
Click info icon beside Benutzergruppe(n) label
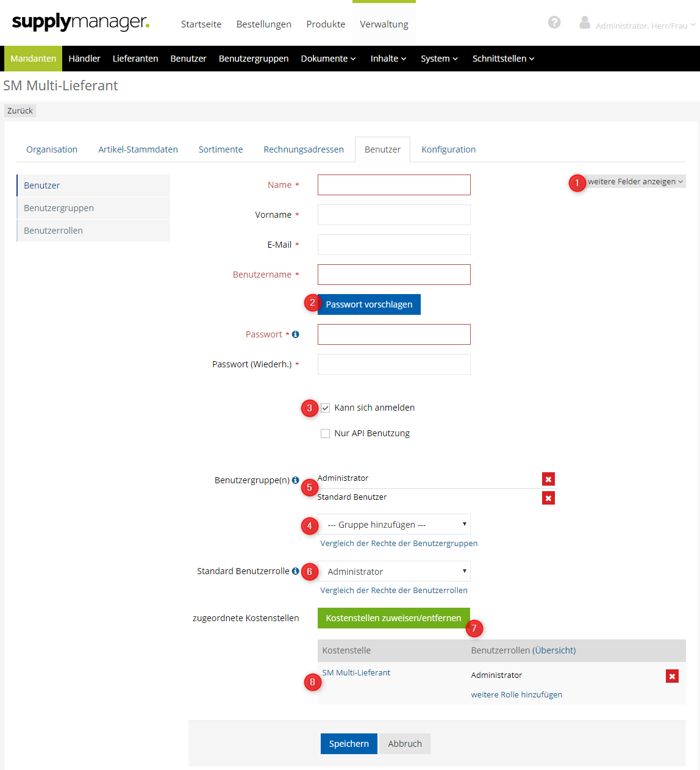point(296,480)
